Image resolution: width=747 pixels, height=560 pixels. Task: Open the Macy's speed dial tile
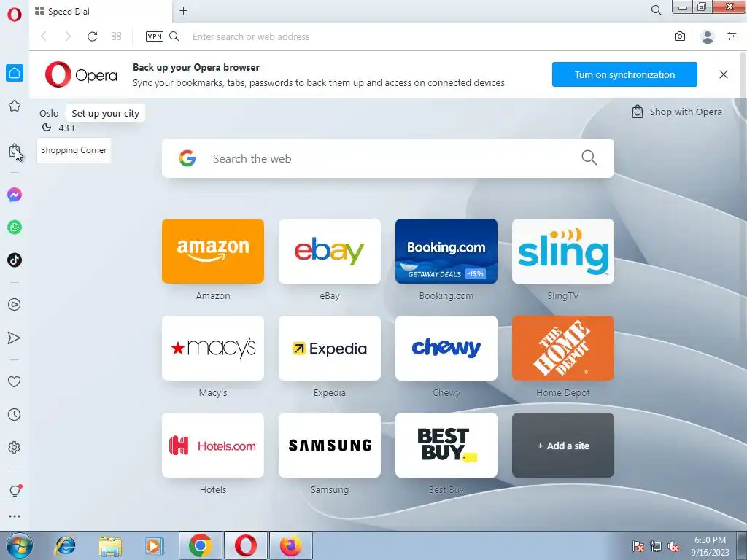pyautogui.click(x=213, y=348)
